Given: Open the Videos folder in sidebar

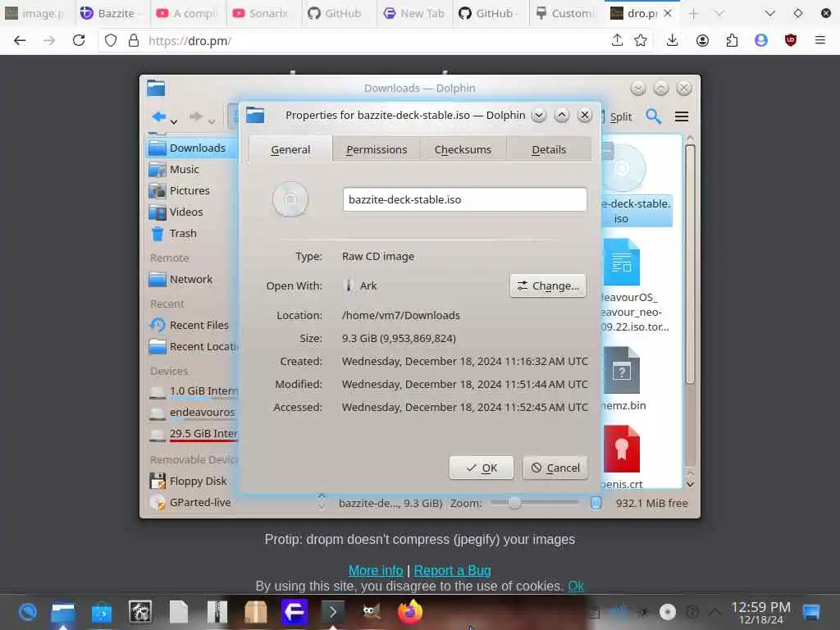Looking at the screenshot, I should coord(192,212).
